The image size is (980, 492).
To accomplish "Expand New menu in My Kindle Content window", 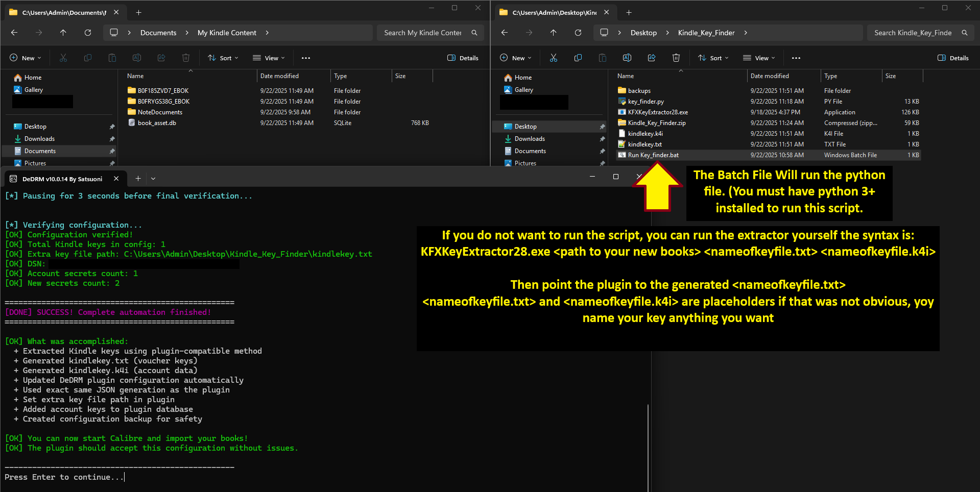I will pyautogui.click(x=26, y=58).
